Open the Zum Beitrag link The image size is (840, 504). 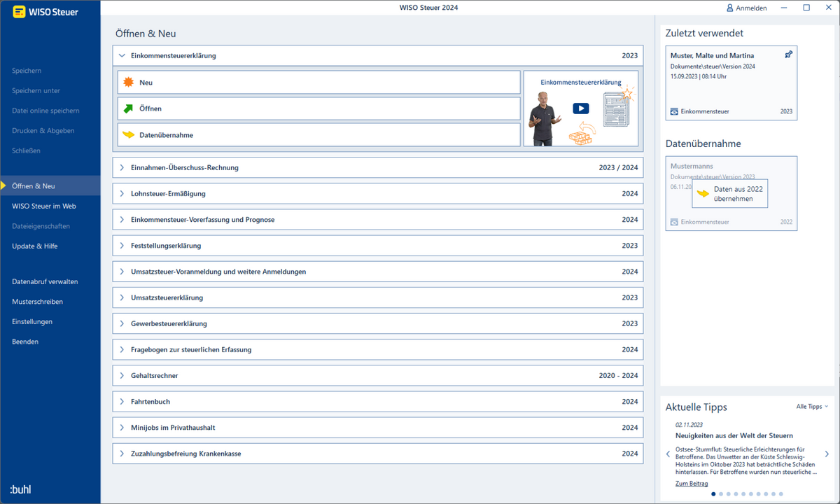692,483
